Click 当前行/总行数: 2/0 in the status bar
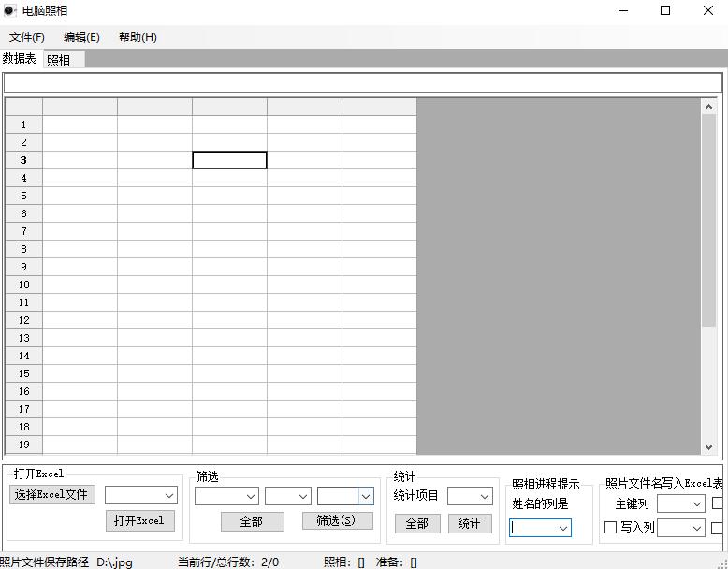This screenshot has height=569, width=728. click(x=228, y=562)
